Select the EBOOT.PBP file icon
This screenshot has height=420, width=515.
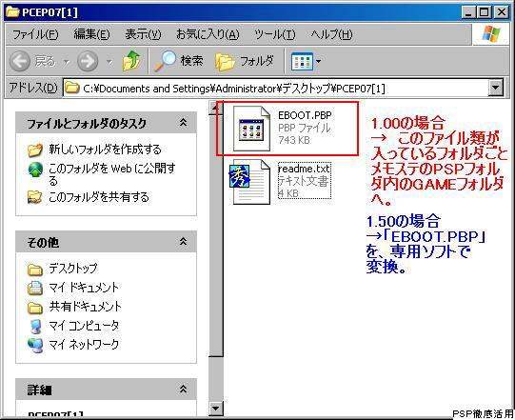tap(251, 129)
